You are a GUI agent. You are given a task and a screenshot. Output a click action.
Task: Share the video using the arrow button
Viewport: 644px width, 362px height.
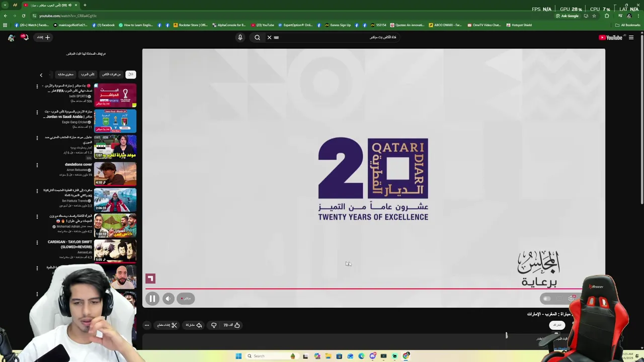[194, 325]
